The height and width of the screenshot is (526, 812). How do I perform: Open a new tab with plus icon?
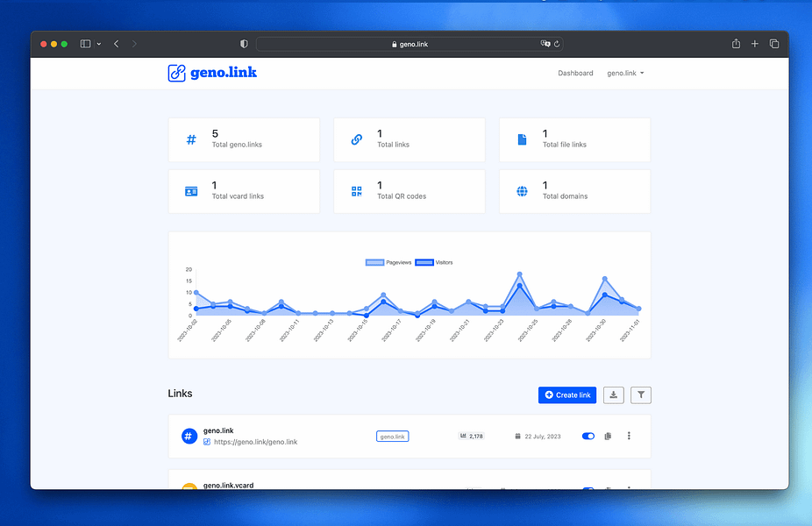754,44
